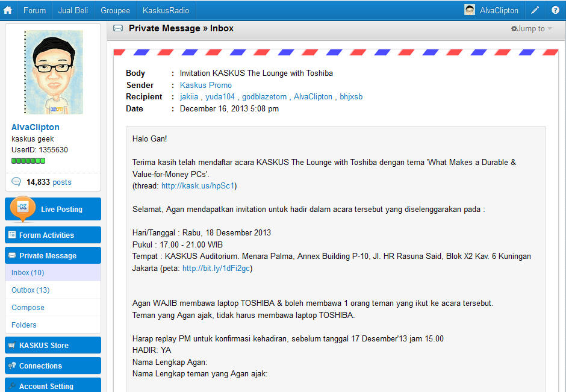Follow the kask.us/hpSc1 thread link
Image resolution: width=566 pixels, height=392 pixels.
(x=198, y=185)
